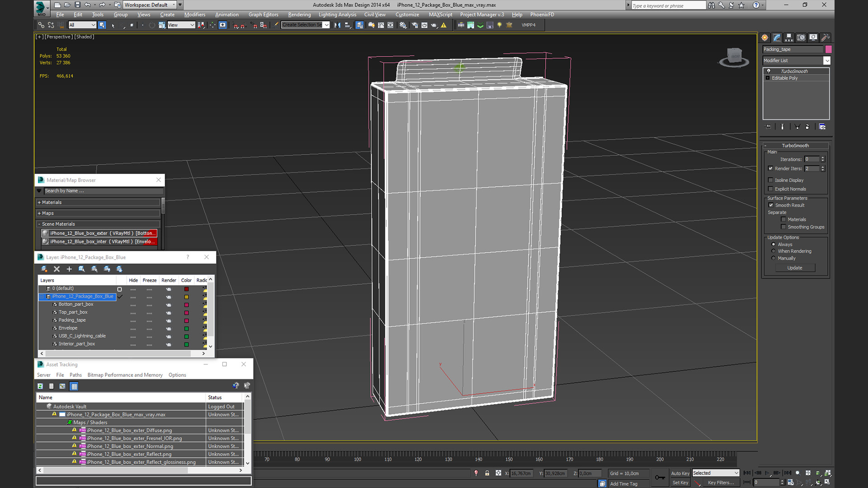Click the Key Filters button
This screenshot has width=868, height=488.
coord(721,483)
